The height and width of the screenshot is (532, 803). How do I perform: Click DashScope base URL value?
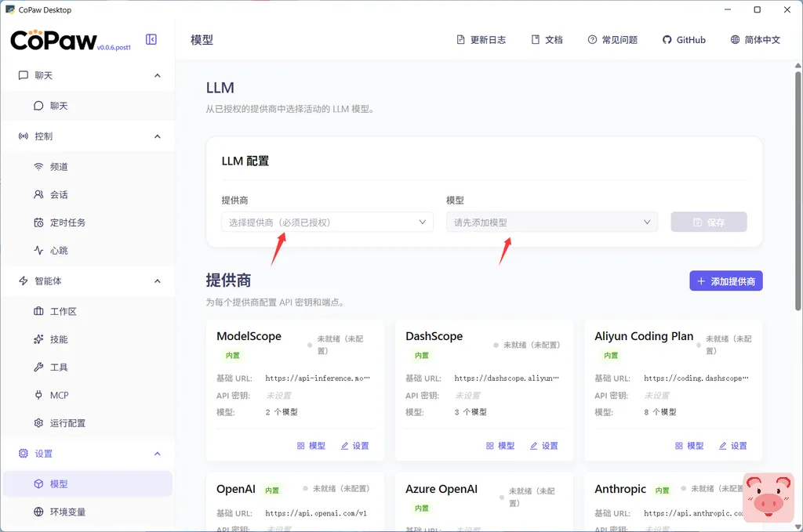tap(507, 378)
